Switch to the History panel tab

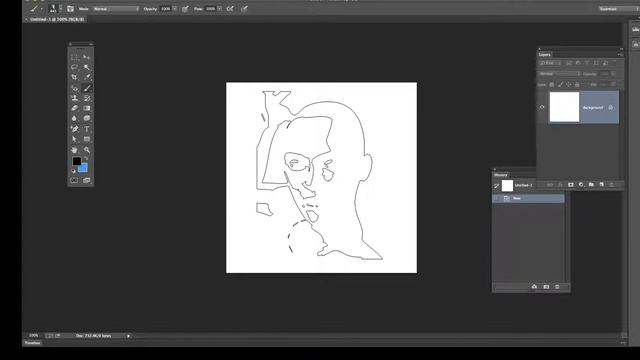[501, 175]
